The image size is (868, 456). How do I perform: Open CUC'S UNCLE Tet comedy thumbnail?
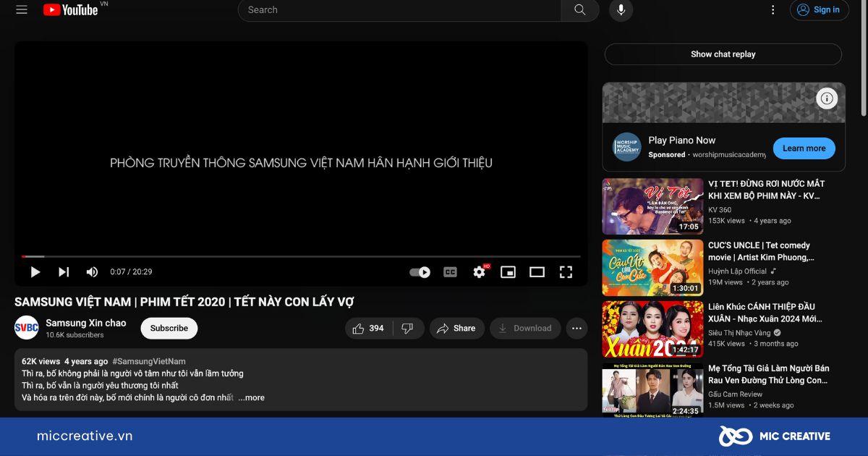[652, 268]
